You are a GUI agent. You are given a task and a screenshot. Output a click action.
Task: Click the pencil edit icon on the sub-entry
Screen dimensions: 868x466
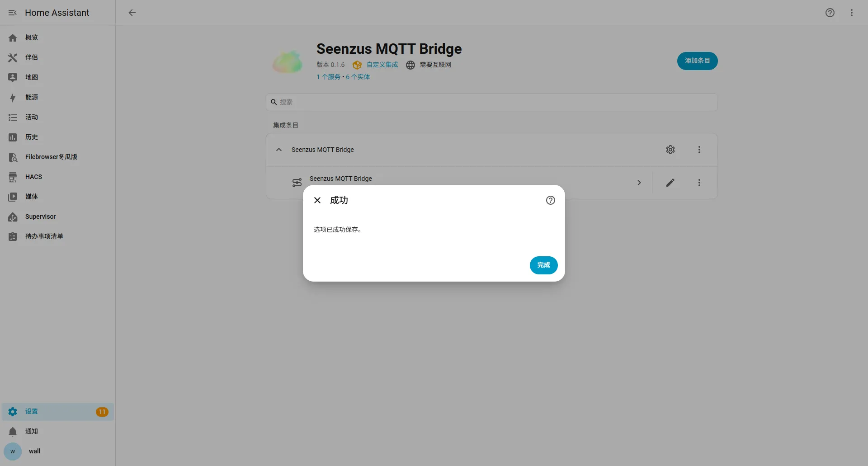(x=670, y=183)
